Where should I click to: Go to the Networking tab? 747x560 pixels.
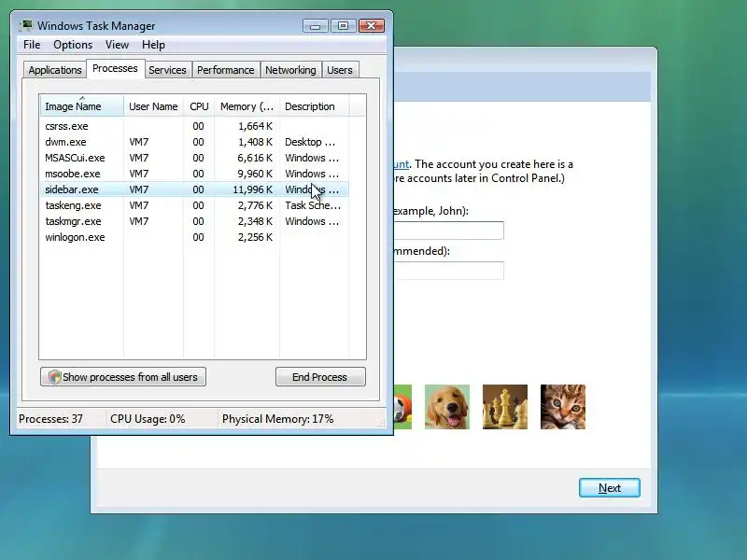(290, 70)
